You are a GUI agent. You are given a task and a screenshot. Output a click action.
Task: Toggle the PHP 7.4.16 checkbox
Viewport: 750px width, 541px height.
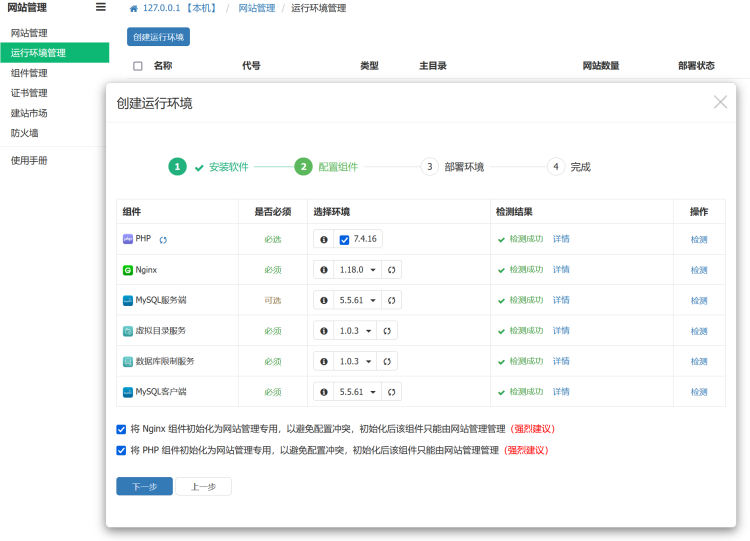pyautogui.click(x=344, y=240)
